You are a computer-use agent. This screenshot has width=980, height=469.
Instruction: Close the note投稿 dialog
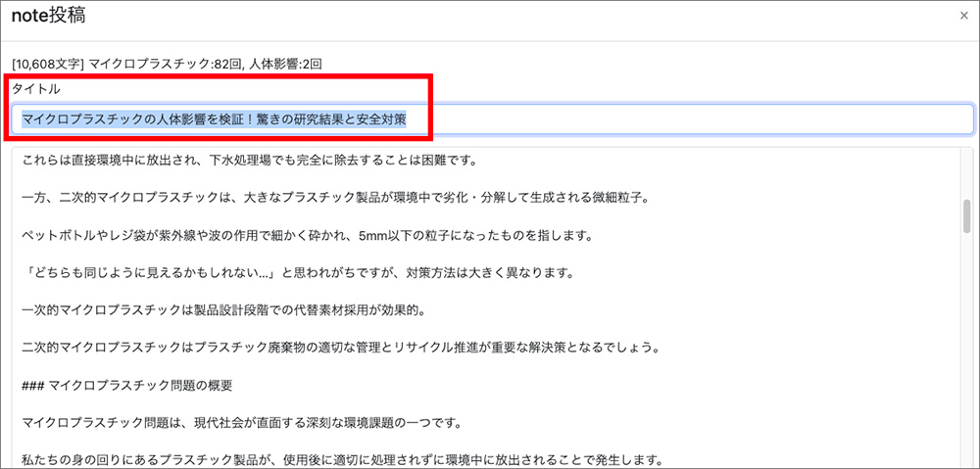(x=964, y=16)
